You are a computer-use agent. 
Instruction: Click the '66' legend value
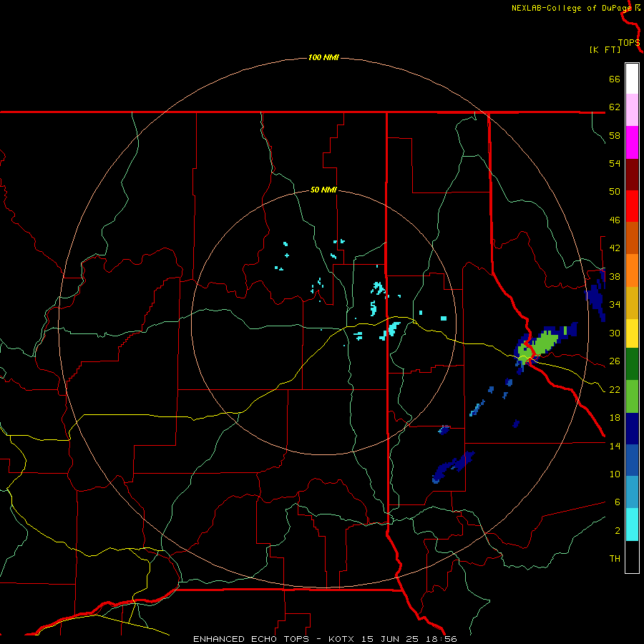pos(615,79)
